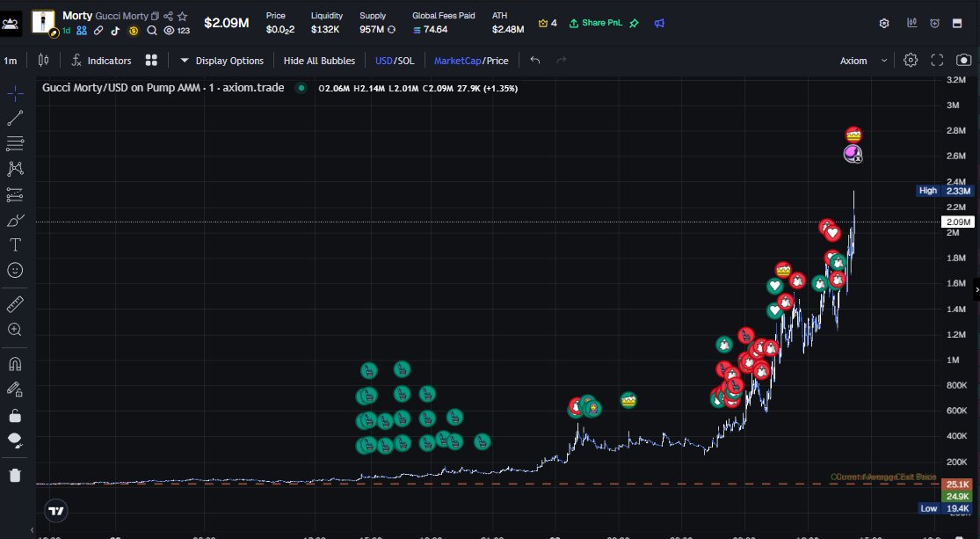Toggle stay-in-drawing-mode pencil lock
The height and width of the screenshot is (539, 980).
pyautogui.click(x=15, y=390)
